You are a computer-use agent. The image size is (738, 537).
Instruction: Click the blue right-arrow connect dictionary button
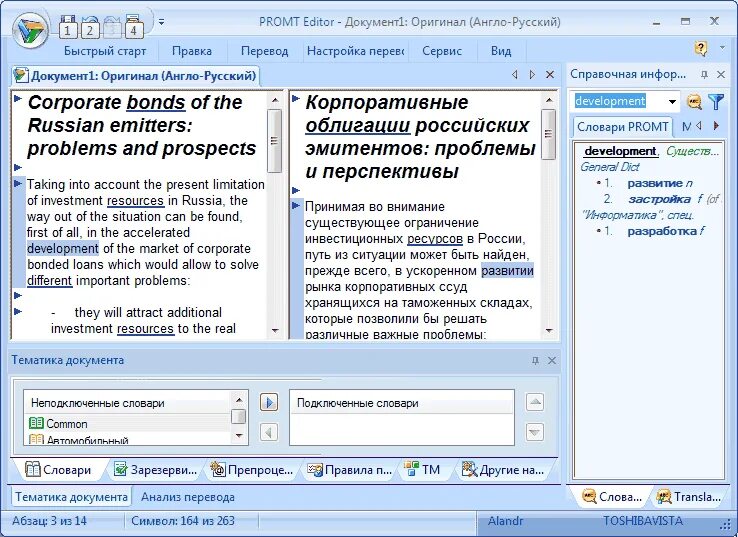(x=269, y=402)
